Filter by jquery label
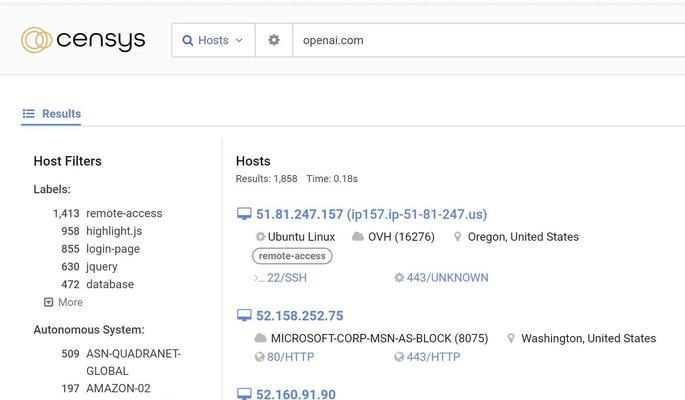Viewport: 685px width, 400px height. tap(102, 267)
